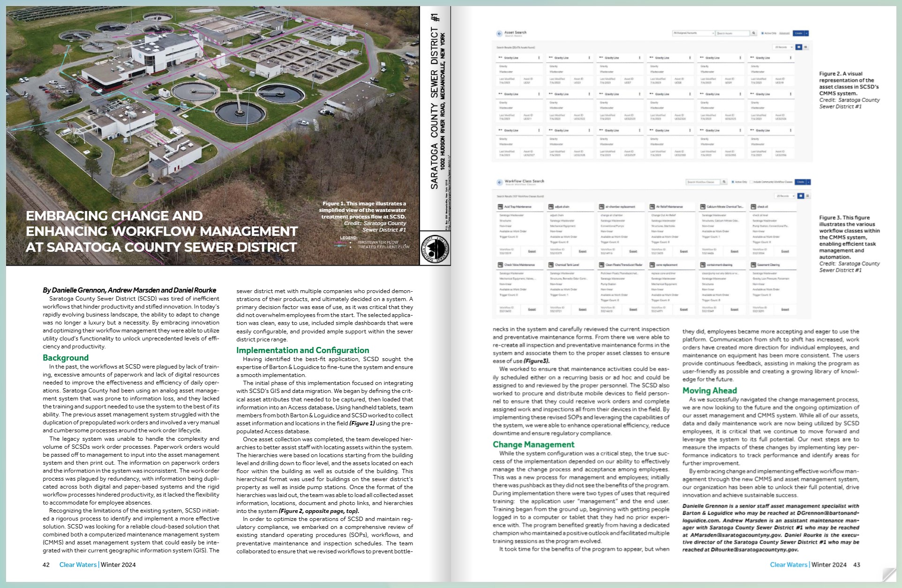Click the Implementation and Configuration heading

click(302, 350)
